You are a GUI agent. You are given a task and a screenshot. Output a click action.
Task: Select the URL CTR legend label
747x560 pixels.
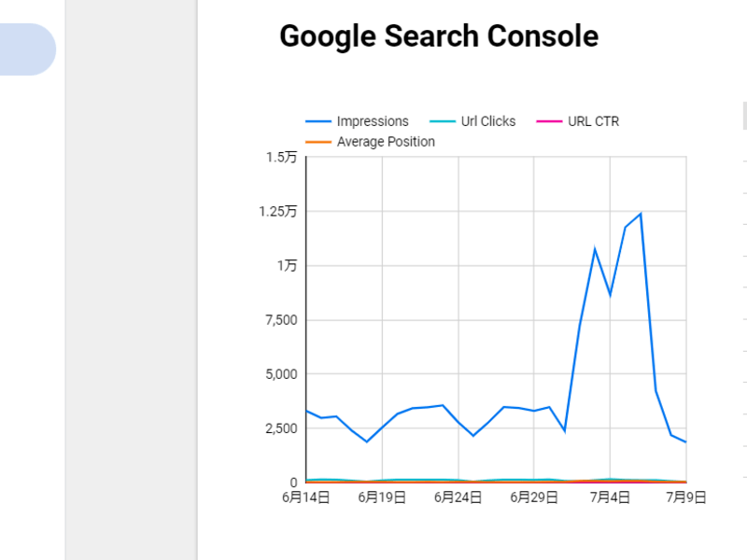pyautogui.click(x=593, y=121)
